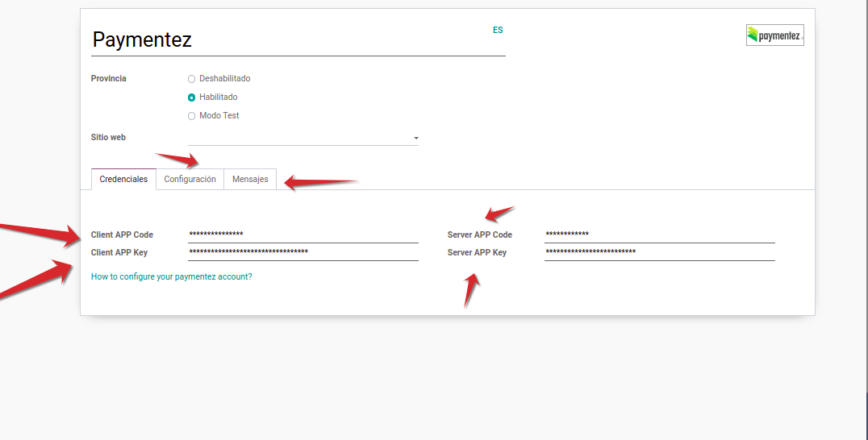
Task: Click inside the Sitio web field
Action: [298, 138]
